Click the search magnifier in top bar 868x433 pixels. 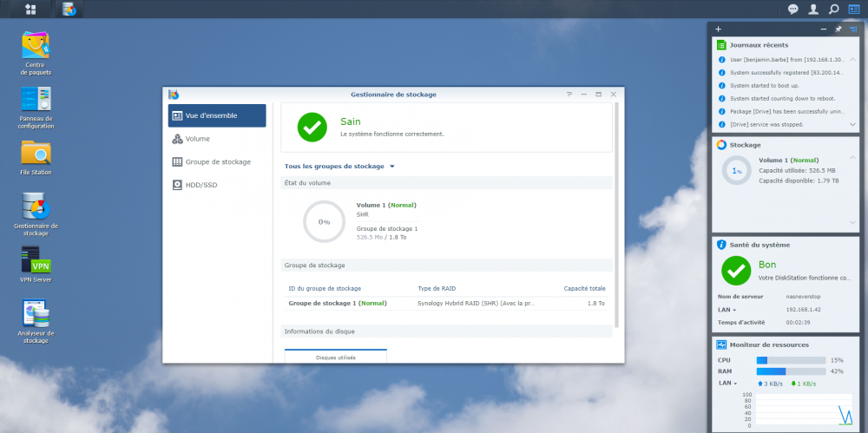[833, 10]
